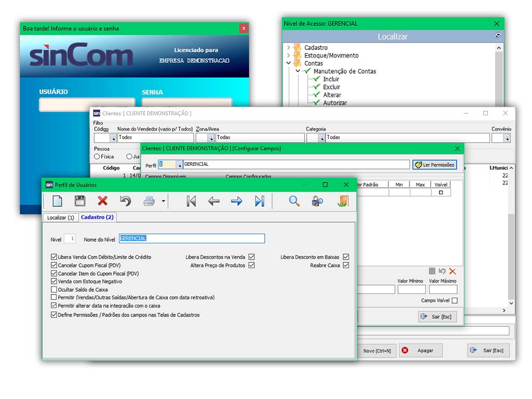The image size is (532, 399).
Task: Enable Ocultar Saldo de Caixa checkbox
Action: [54, 290]
